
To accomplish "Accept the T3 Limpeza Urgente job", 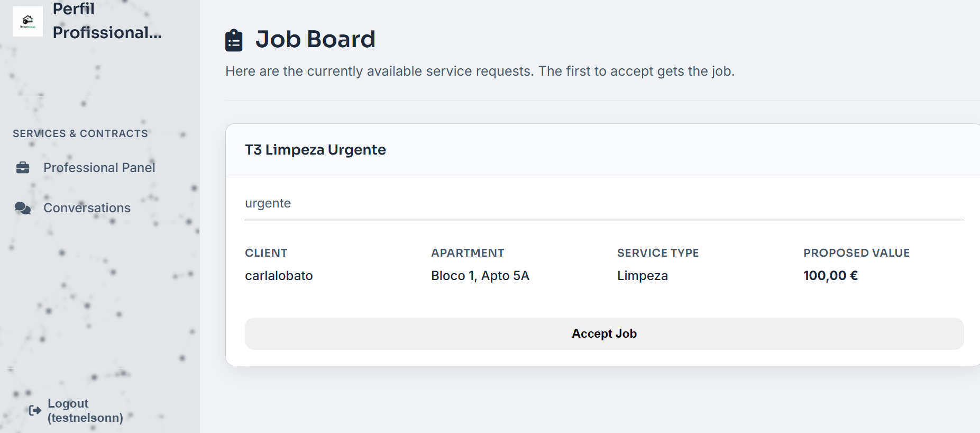I will (604, 333).
